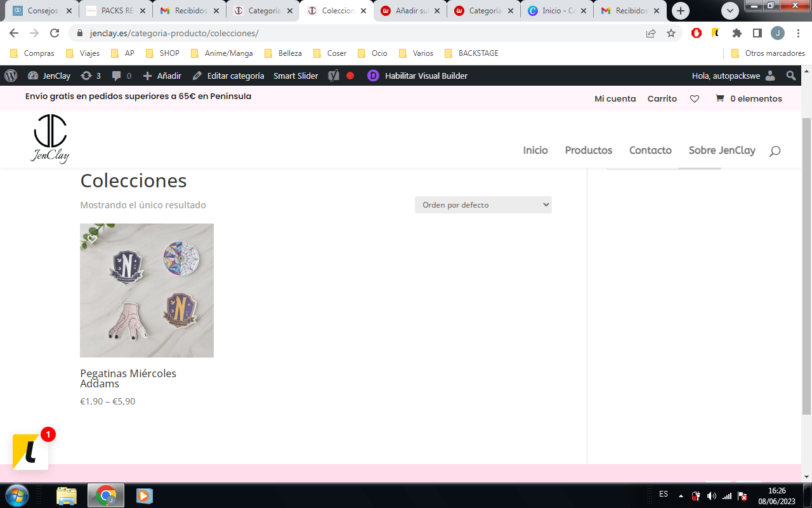The width and height of the screenshot is (812, 508).
Task: Click browser forward arrow
Action: coord(34,33)
